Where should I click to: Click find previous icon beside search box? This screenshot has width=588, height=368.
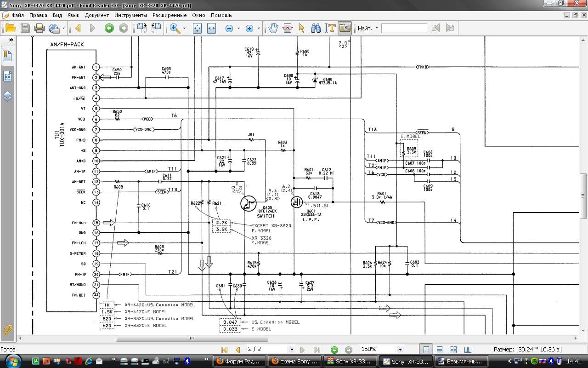click(435, 28)
